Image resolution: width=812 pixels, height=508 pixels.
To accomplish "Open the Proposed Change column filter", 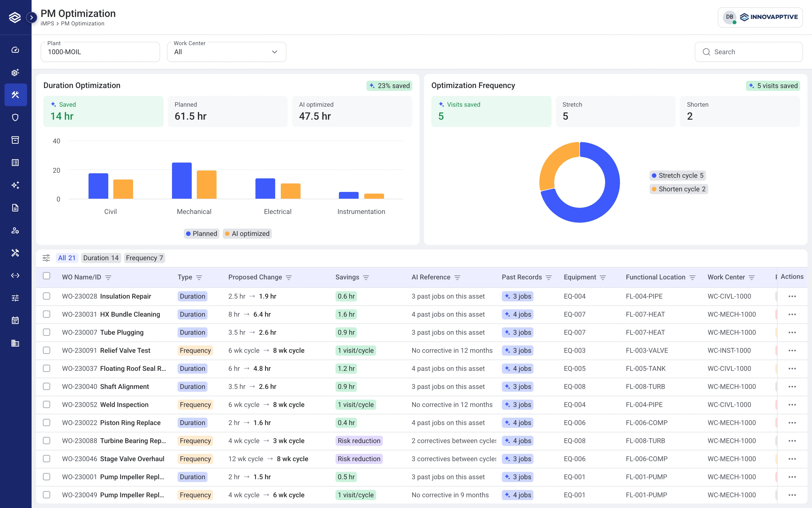I will click(288, 277).
